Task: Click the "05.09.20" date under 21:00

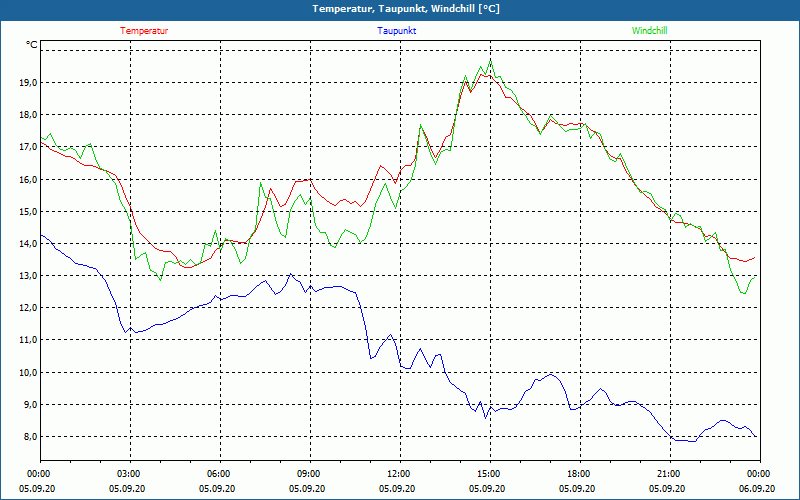Action: [x=667, y=489]
